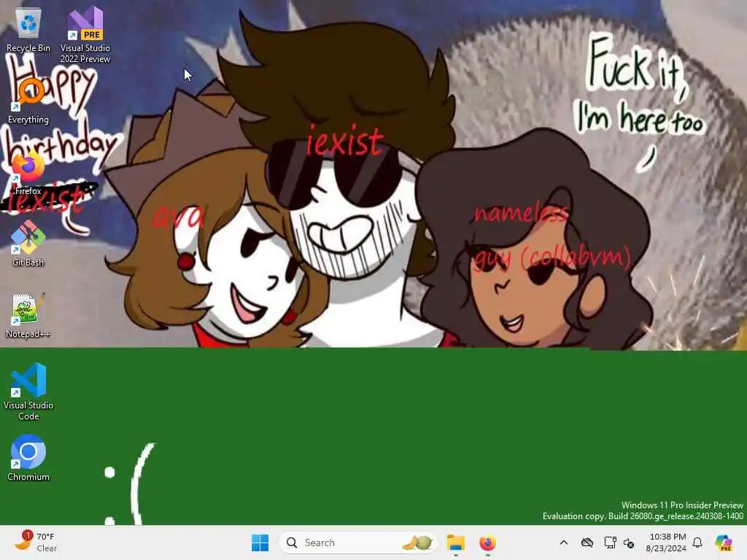Select the Notepad++ desktop shortcut
Viewport: 747px width, 560px height.
click(x=28, y=315)
